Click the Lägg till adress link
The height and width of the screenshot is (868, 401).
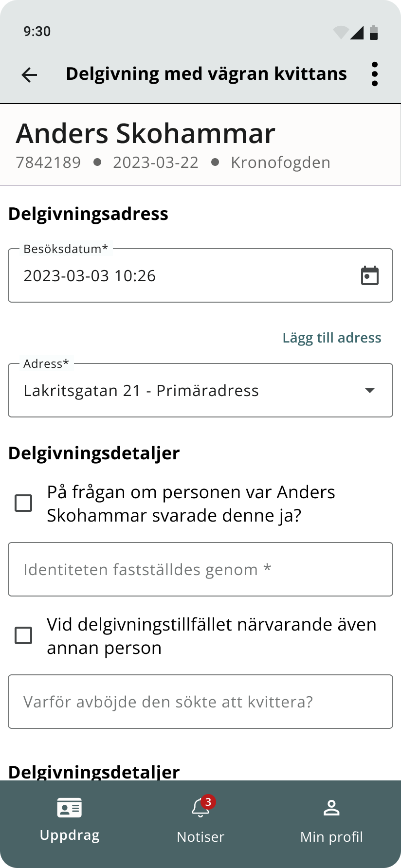coord(332,338)
